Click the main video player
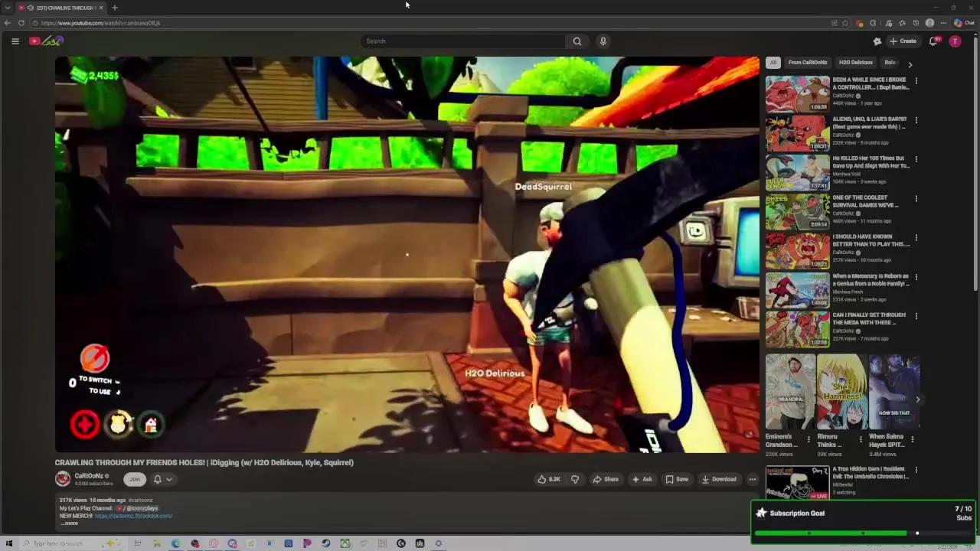Image resolution: width=980 pixels, height=551 pixels. (x=407, y=255)
